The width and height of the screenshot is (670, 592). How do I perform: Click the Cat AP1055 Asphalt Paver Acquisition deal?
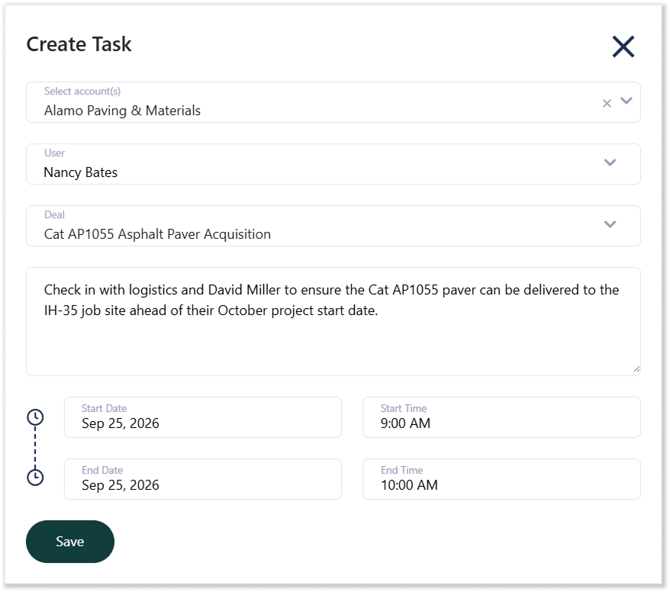(x=157, y=234)
